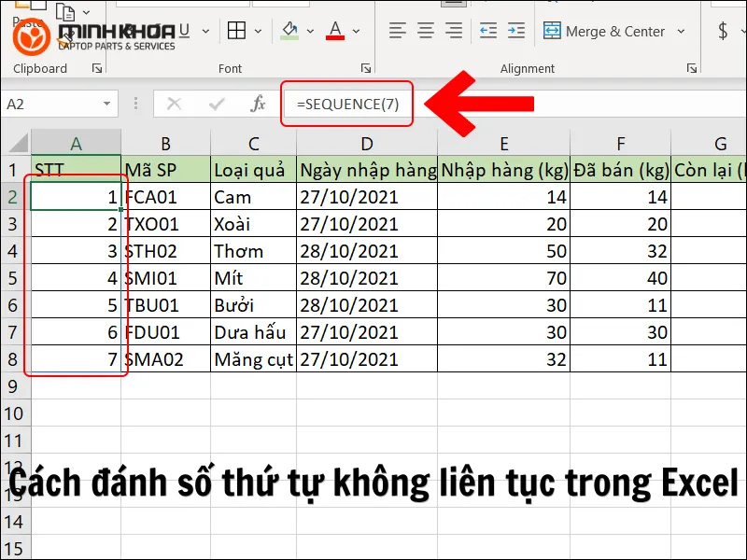Select the "Xoài" fruit cell
Viewport: 747px width, 560px height.
253,224
